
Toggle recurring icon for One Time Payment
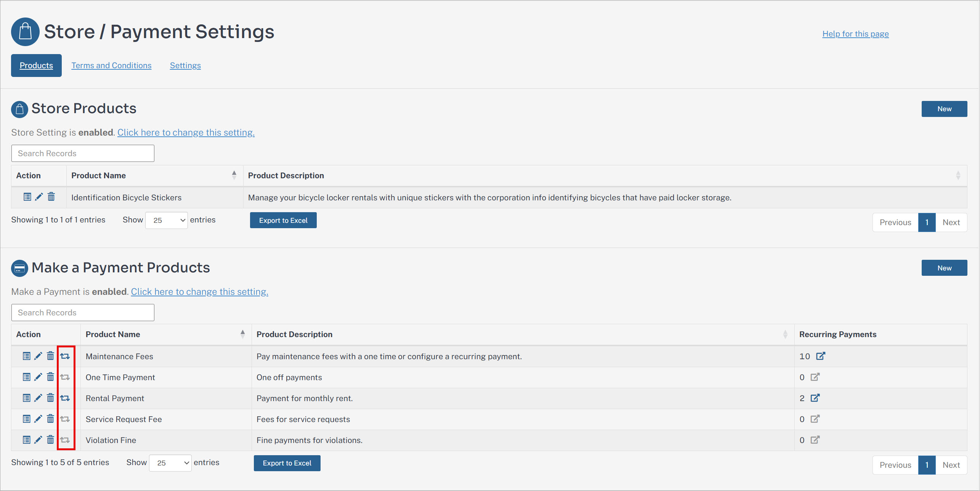[65, 377]
